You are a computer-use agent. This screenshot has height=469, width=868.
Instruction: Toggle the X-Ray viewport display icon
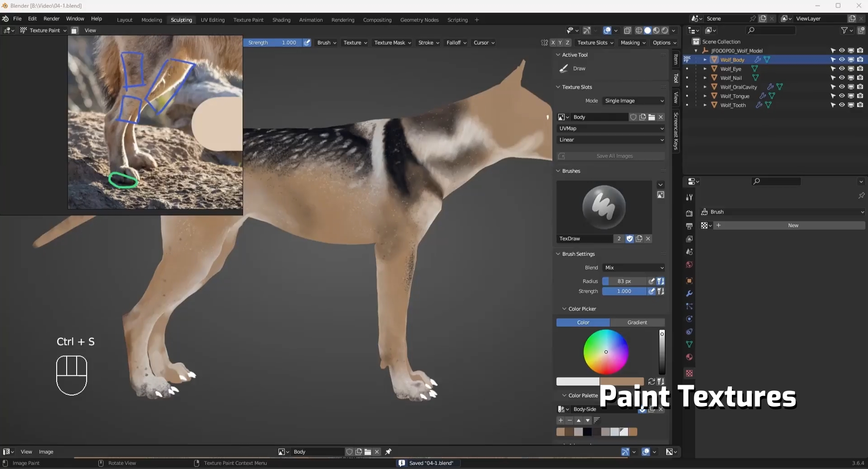pyautogui.click(x=628, y=30)
